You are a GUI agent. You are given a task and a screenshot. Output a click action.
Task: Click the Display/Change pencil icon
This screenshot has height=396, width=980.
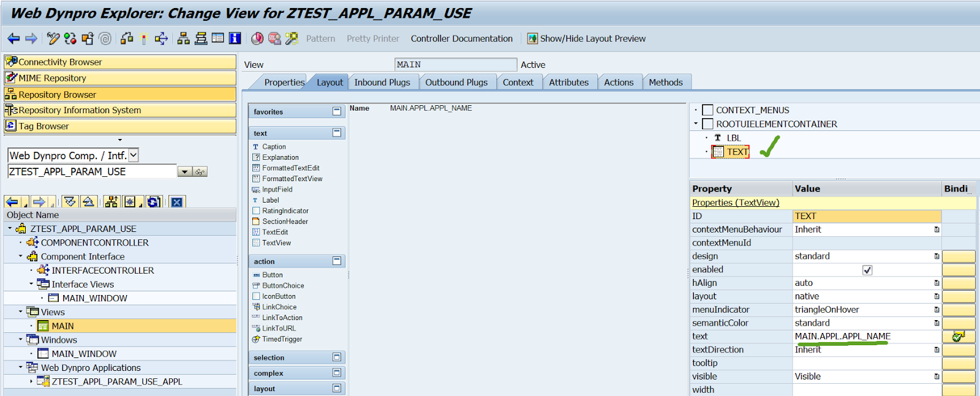[53, 39]
